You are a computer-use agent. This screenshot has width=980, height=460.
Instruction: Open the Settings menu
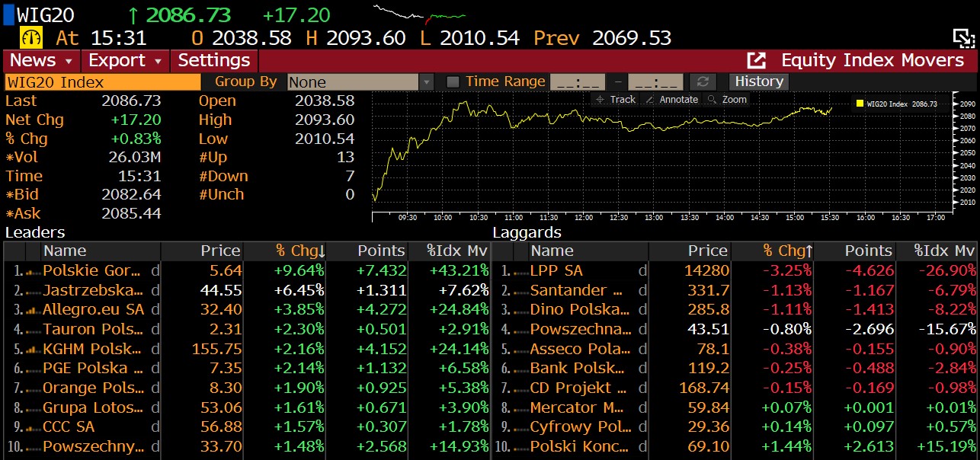(214, 60)
